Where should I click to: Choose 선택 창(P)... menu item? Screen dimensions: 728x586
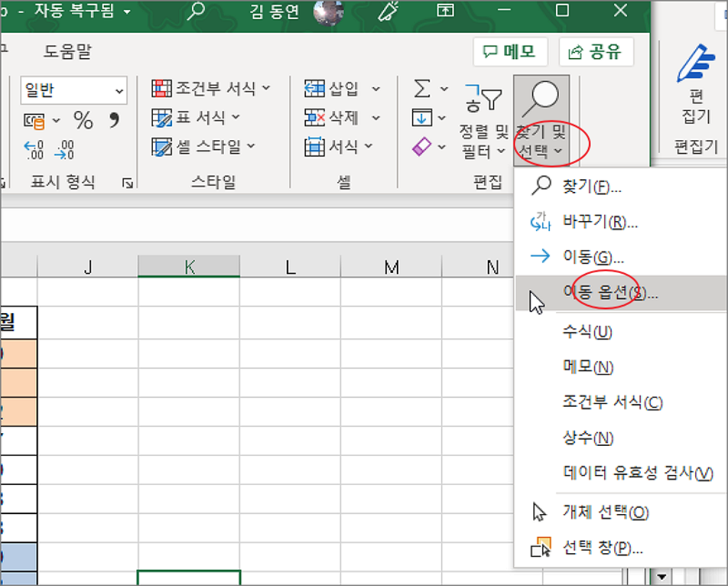pos(621,548)
